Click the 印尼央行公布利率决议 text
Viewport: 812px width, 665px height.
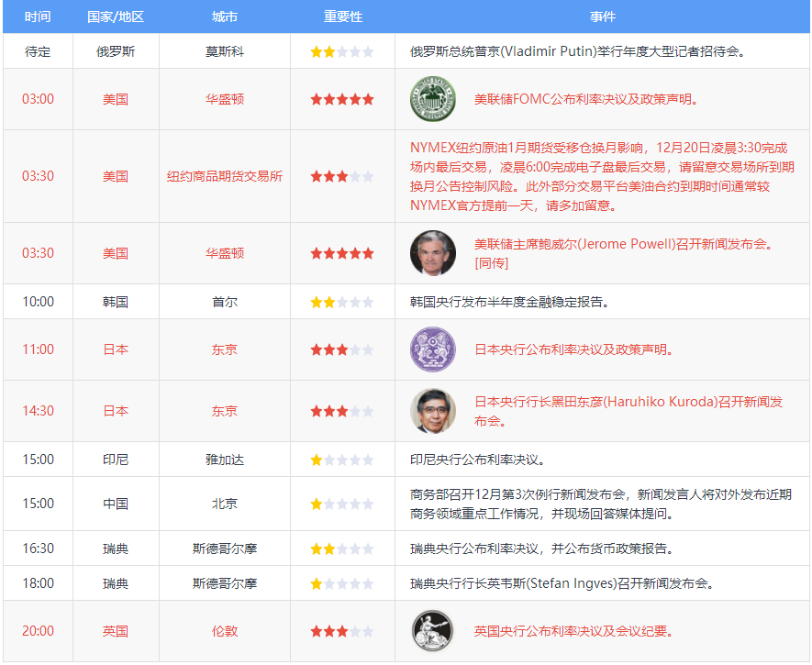[x=477, y=460]
